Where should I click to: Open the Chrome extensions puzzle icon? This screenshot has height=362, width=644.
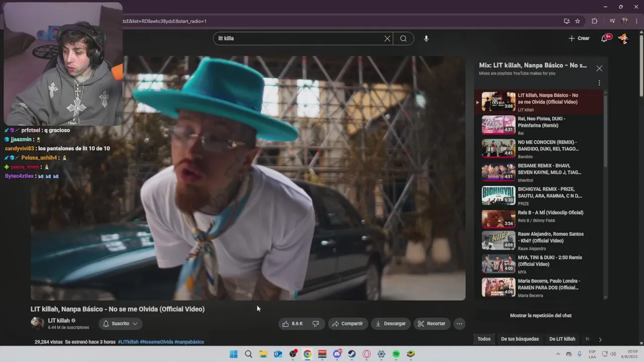pyautogui.click(x=594, y=21)
